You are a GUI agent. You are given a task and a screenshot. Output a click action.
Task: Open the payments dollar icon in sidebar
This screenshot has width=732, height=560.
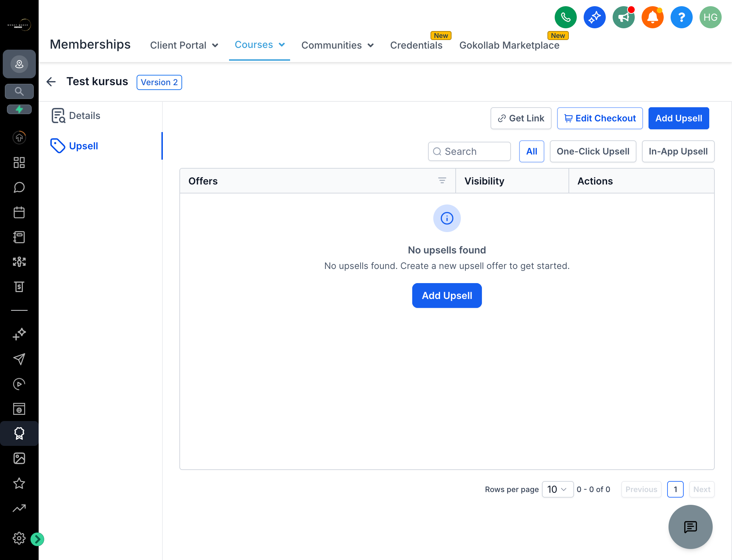pos(19,287)
